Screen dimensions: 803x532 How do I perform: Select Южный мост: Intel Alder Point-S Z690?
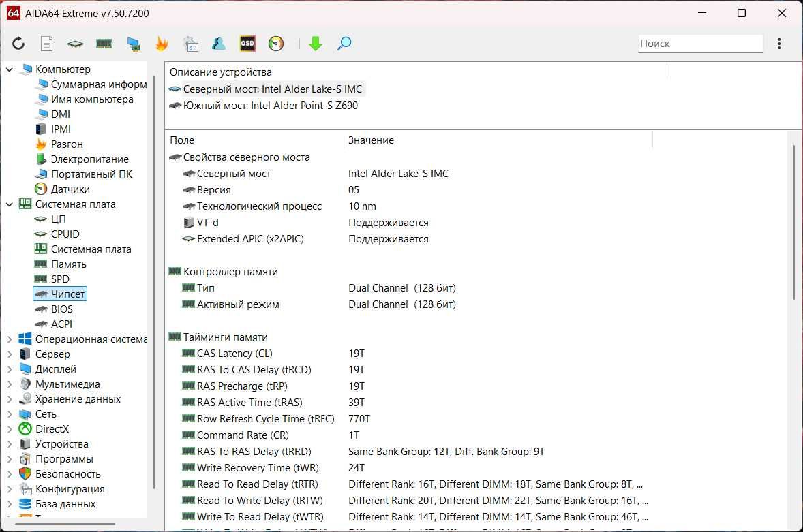[264, 106]
